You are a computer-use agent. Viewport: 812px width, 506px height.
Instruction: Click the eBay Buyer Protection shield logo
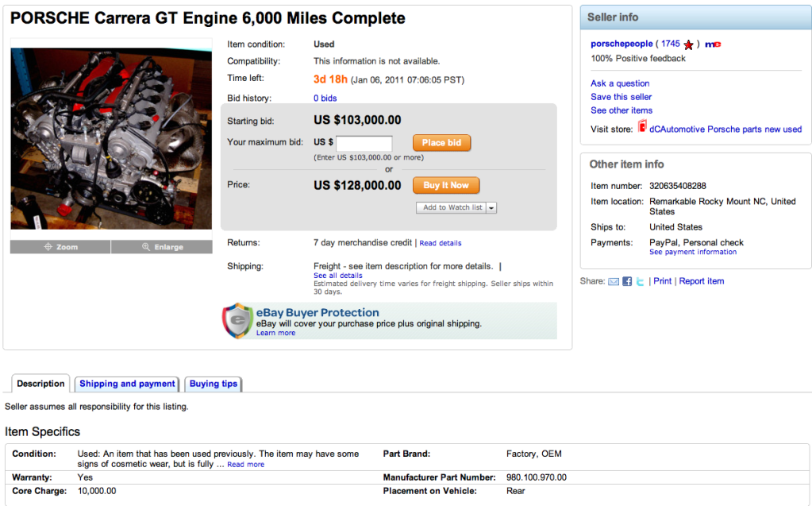point(237,320)
